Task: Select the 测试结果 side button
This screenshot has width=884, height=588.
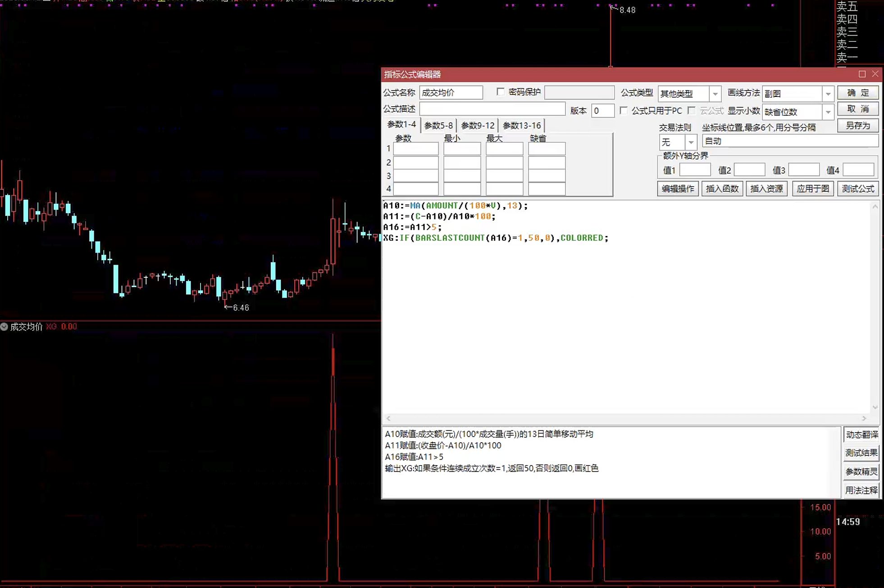Action: (861, 453)
